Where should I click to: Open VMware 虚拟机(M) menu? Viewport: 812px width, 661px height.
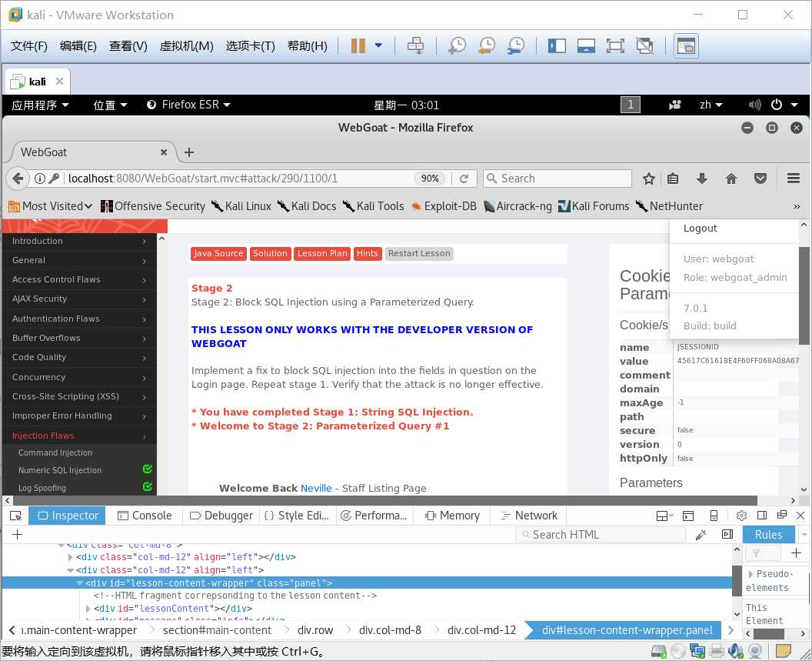pos(186,46)
